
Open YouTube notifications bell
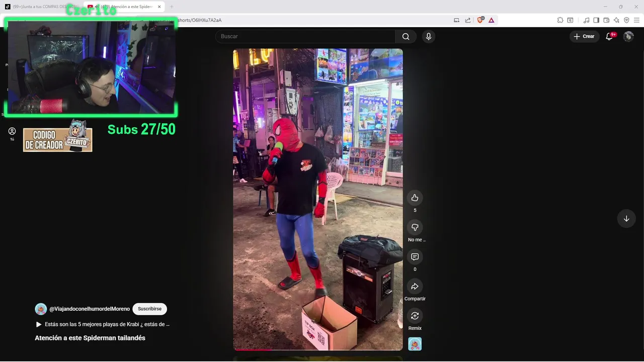point(609,36)
